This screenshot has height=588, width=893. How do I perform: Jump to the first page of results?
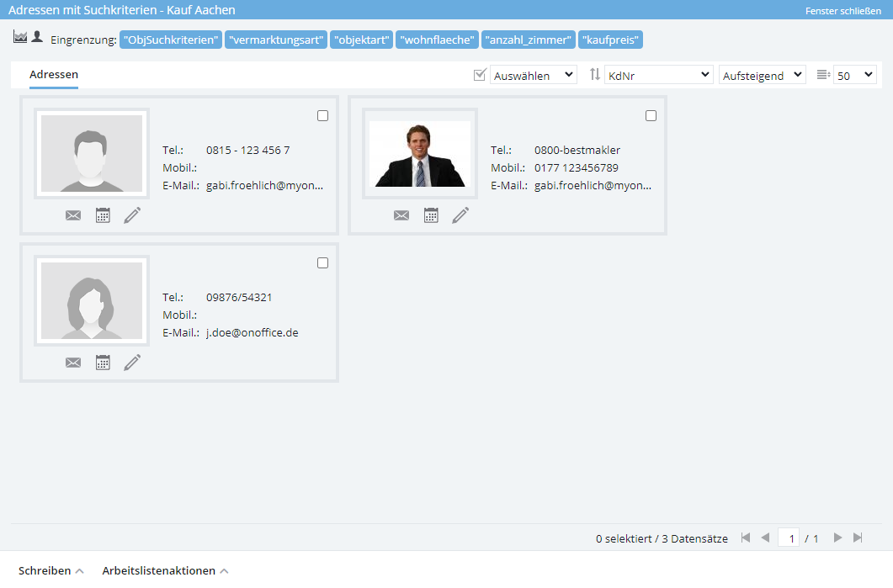746,538
